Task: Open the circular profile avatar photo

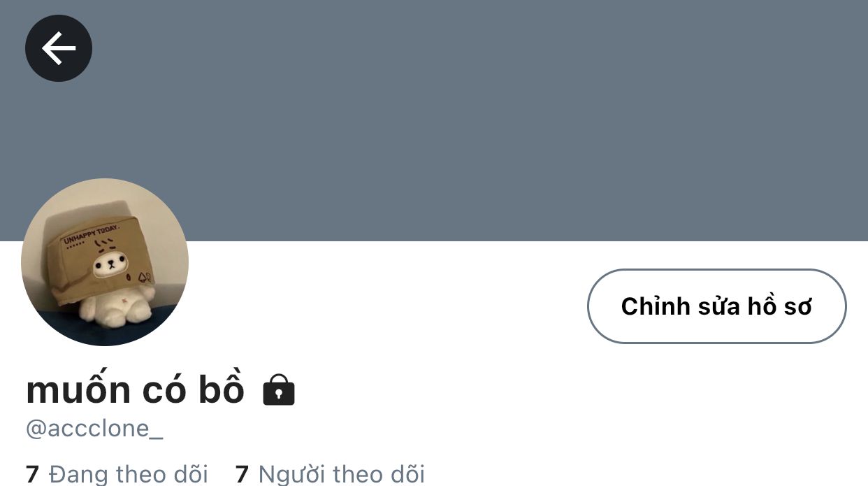Action: coord(105,262)
